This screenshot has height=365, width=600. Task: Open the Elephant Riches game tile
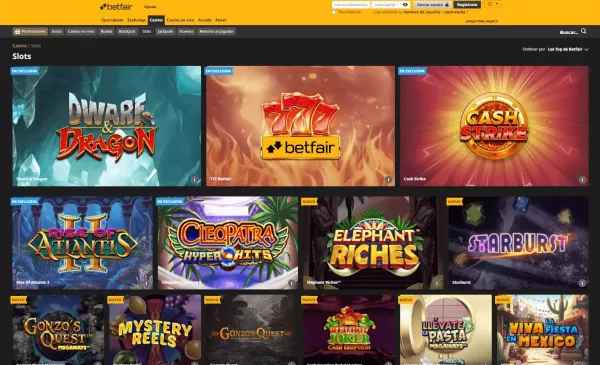click(x=373, y=243)
